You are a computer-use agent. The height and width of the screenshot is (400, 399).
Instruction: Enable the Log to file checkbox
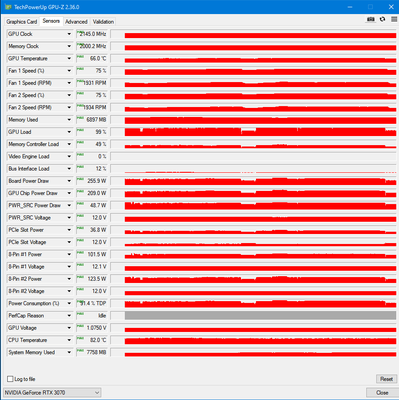coord(10,379)
